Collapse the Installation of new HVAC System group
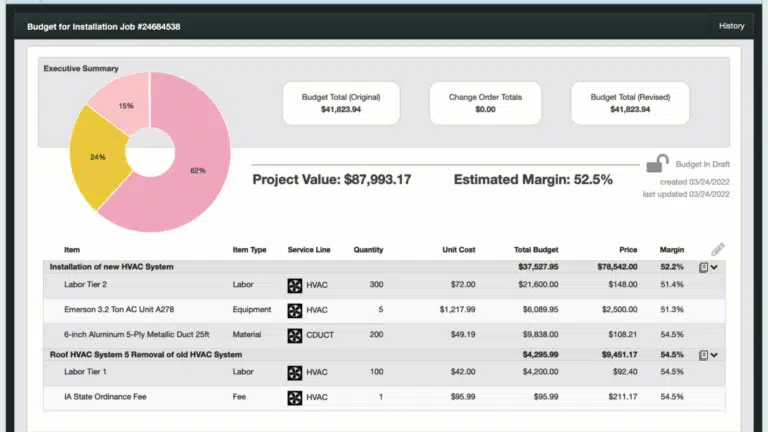The height and width of the screenshot is (432, 768). tap(715, 267)
